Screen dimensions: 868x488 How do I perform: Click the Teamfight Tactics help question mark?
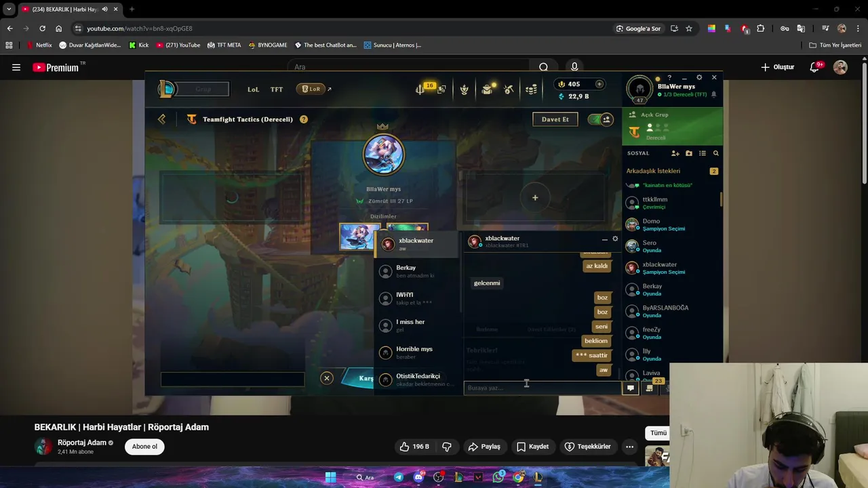(303, 119)
